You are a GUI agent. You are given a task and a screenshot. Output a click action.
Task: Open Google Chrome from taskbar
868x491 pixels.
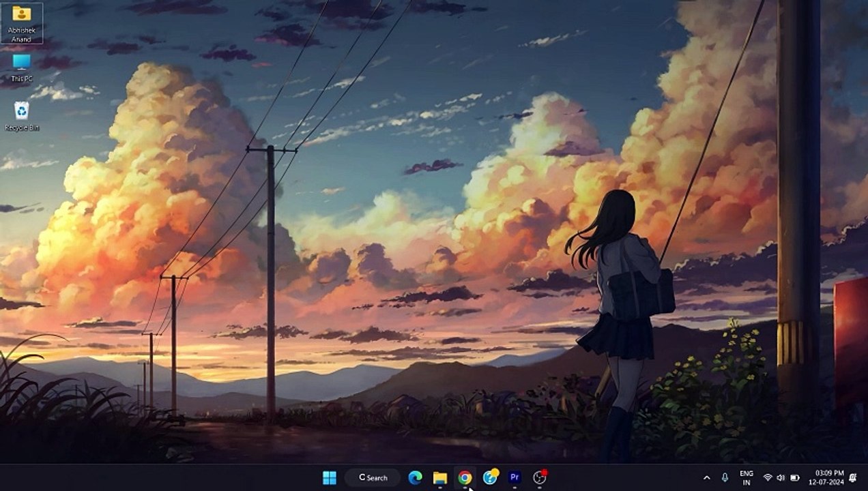(465, 477)
